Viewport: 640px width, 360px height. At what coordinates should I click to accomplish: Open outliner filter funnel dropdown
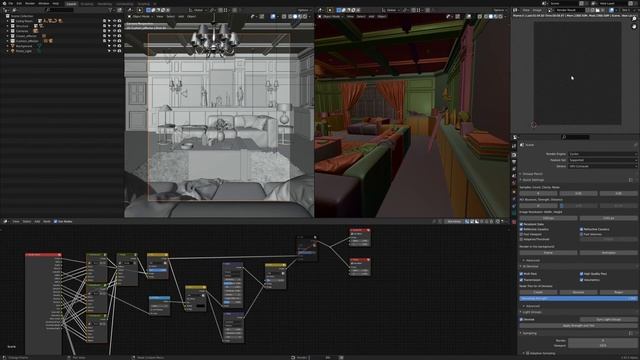111,10
